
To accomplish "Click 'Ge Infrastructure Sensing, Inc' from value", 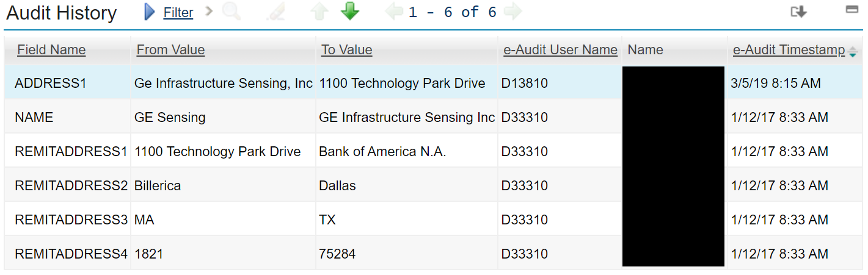I will [224, 83].
